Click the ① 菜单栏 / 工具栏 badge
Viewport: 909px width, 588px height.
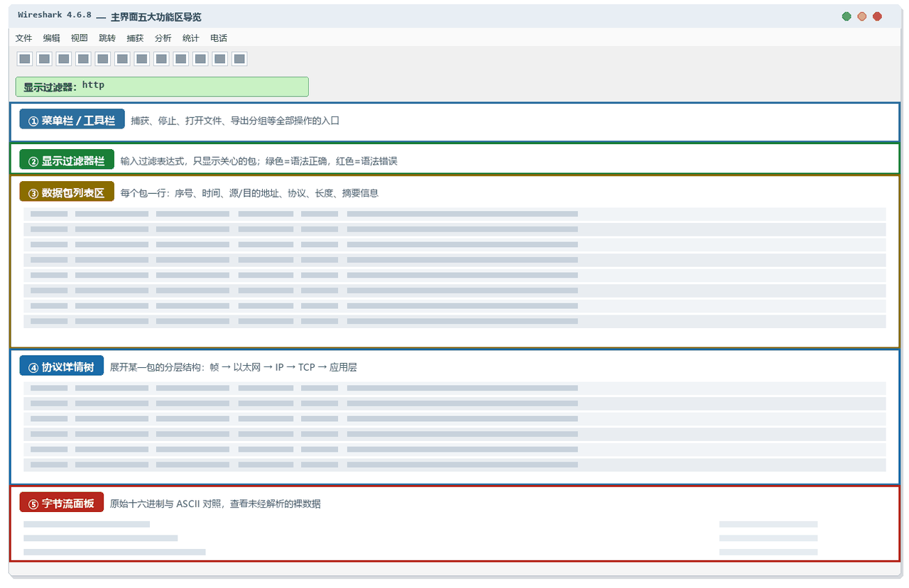coord(72,119)
